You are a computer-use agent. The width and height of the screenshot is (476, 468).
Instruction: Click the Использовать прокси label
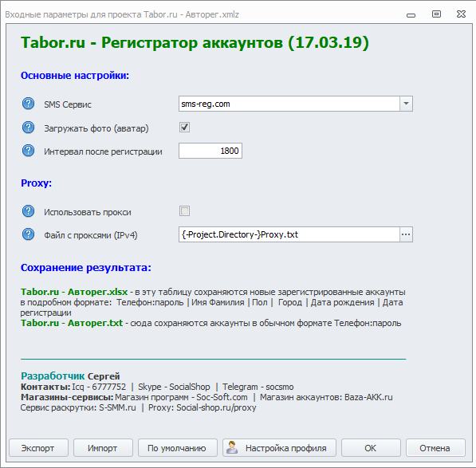(88, 212)
